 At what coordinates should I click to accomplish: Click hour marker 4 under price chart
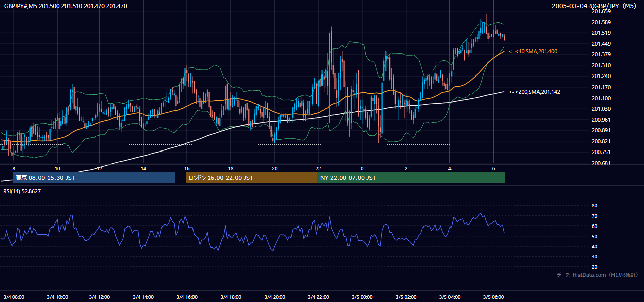pyautogui.click(x=449, y=168)
